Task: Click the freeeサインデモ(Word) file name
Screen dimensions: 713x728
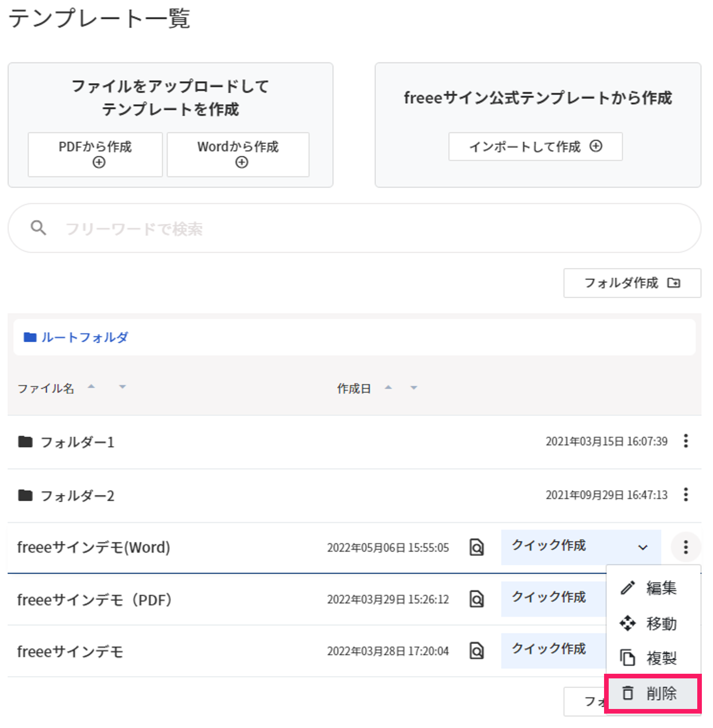Action: (94, 548)
